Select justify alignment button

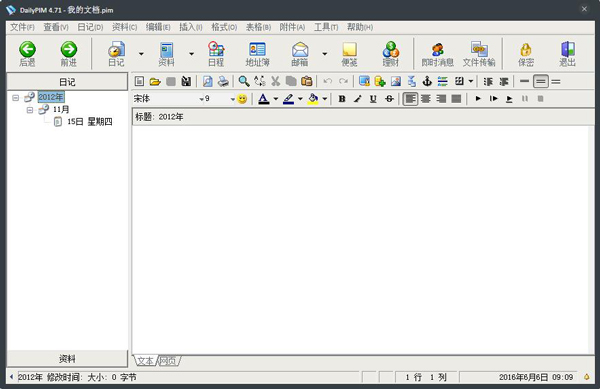[x=456, y=99]
